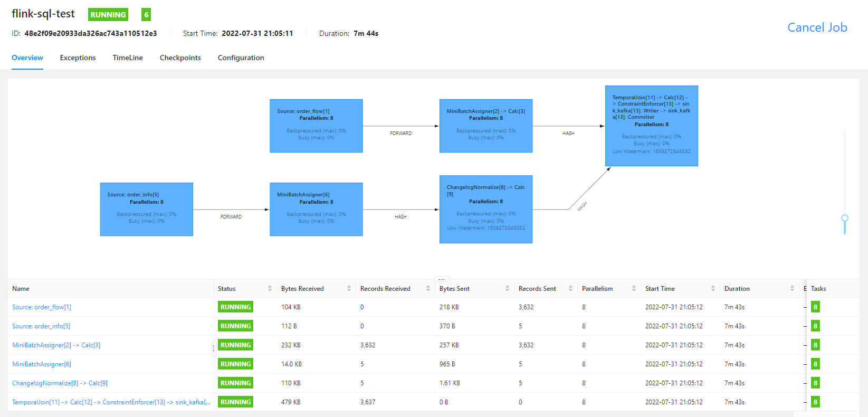Click the 218 KB bytes sent cell

tap(449, 307)
